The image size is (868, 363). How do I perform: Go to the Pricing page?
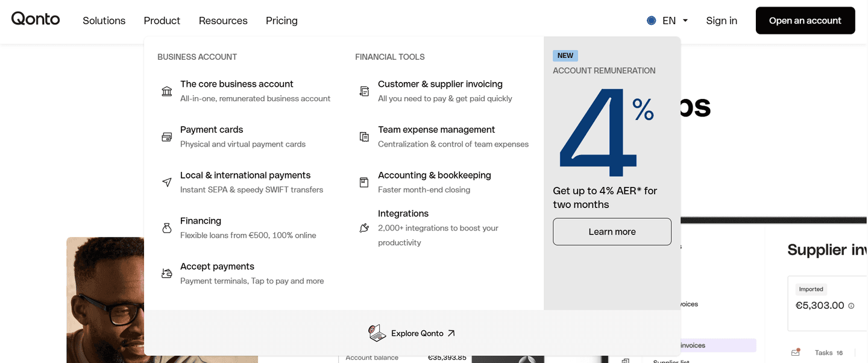coord(281,21)
